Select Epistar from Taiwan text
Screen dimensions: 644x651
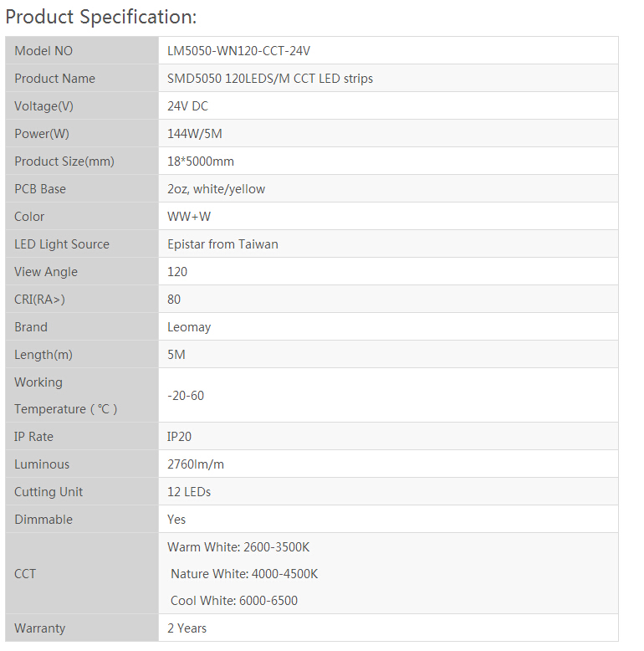[222, 244]
